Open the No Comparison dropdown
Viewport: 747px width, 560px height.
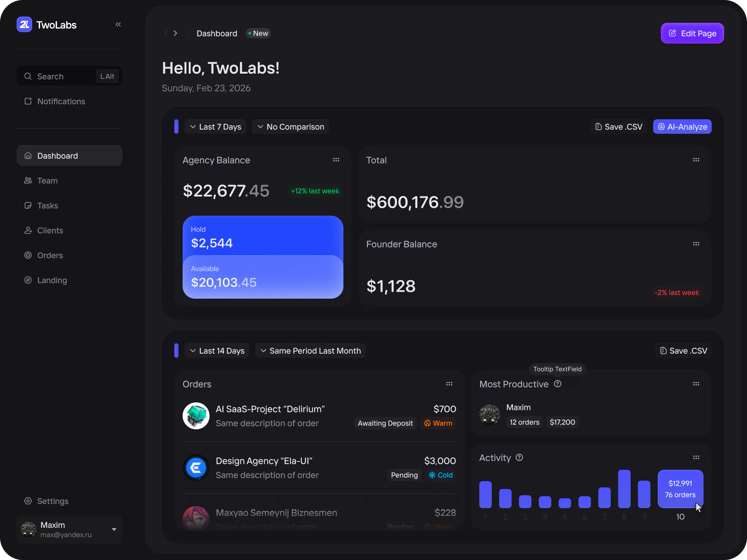click(290, 127)
